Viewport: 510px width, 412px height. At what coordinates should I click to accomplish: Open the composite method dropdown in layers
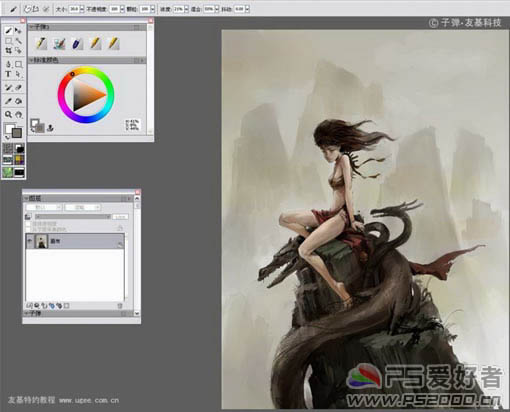(44, 207)
